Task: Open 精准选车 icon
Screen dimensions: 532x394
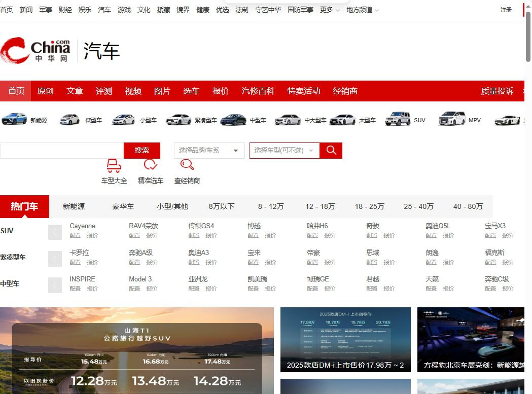Action: [150, 165]
